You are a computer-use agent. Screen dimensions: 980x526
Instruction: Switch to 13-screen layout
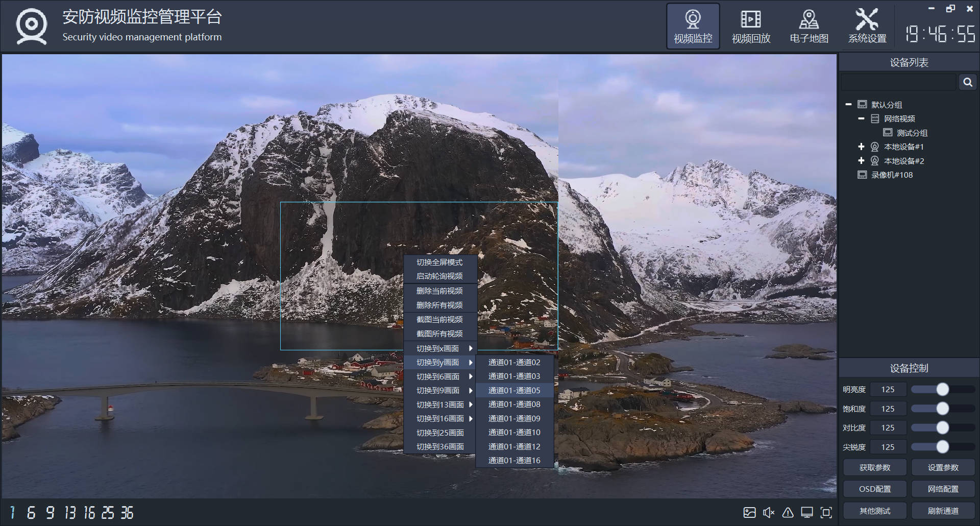click(x=70, y=512)
